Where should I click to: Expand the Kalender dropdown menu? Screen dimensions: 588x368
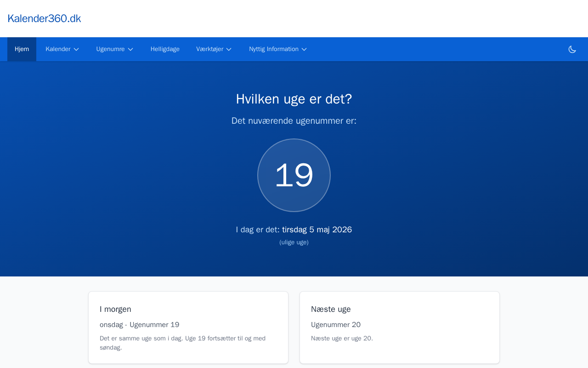point(62,49)
